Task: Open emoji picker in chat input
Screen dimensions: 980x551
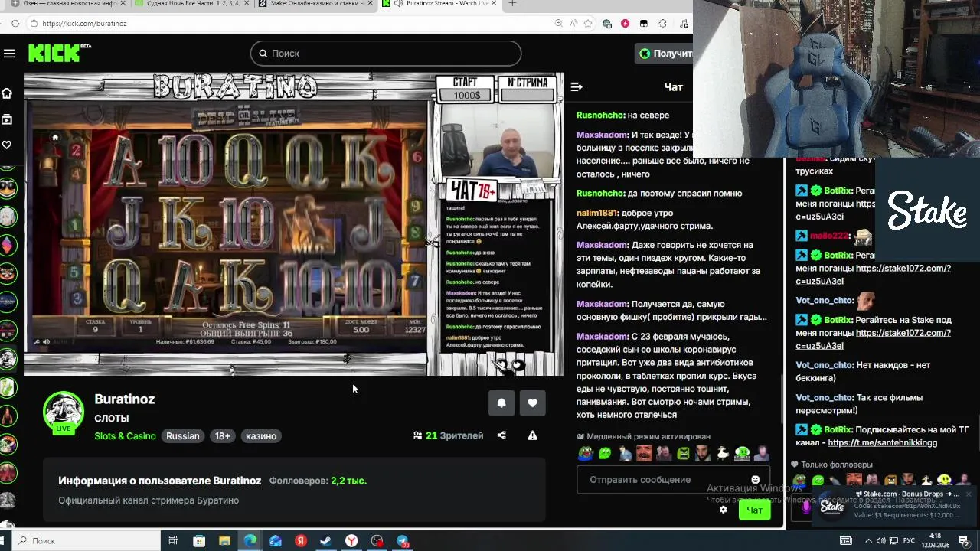Action: click(x=755, y=480)
